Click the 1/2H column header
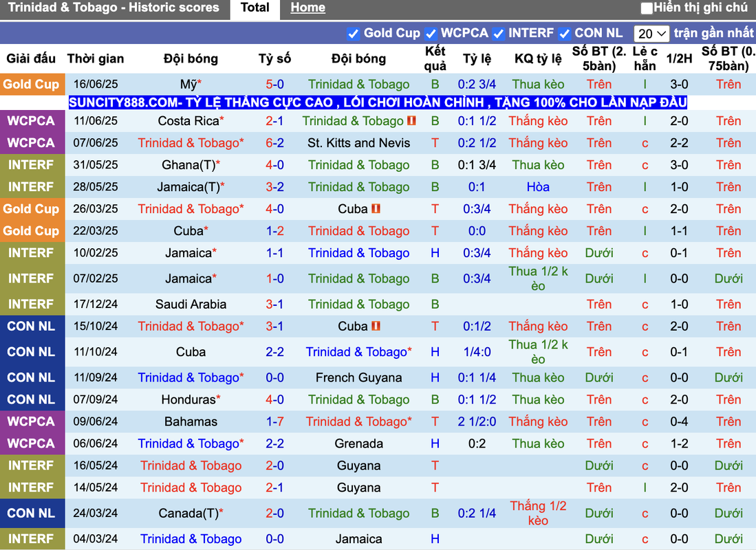 [x=679, y=59]
